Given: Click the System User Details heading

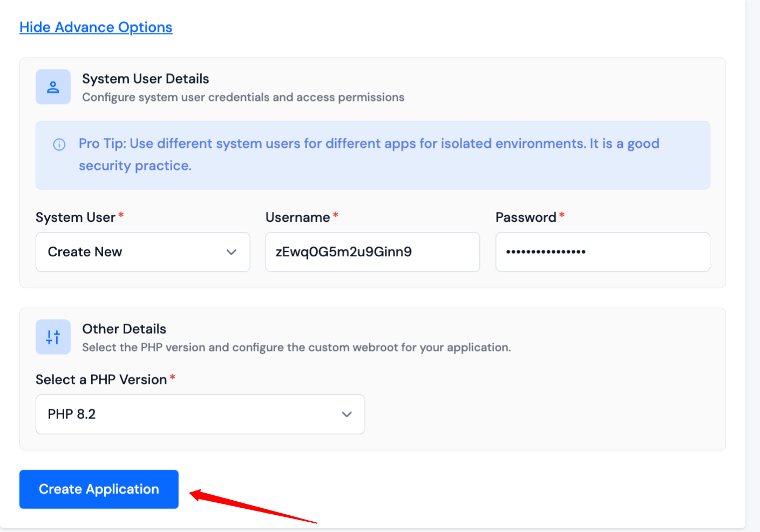Looking at the screenshot, I should (145, 78).
